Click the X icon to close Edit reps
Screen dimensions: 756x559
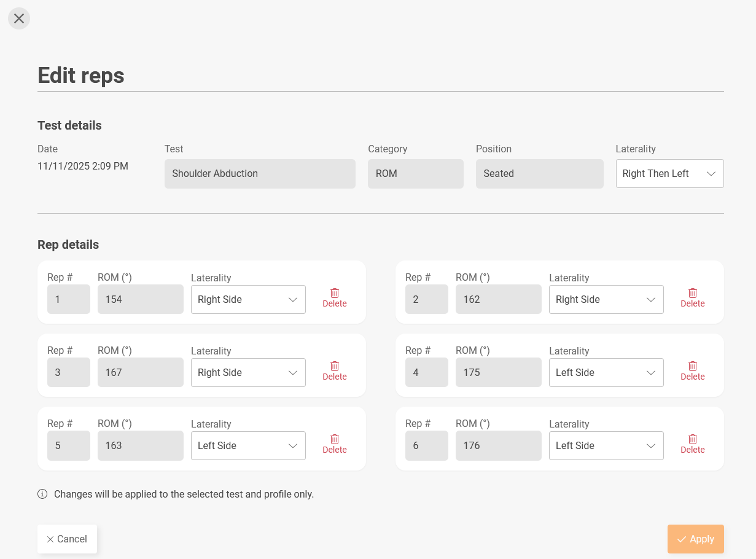tap(18, 18)
